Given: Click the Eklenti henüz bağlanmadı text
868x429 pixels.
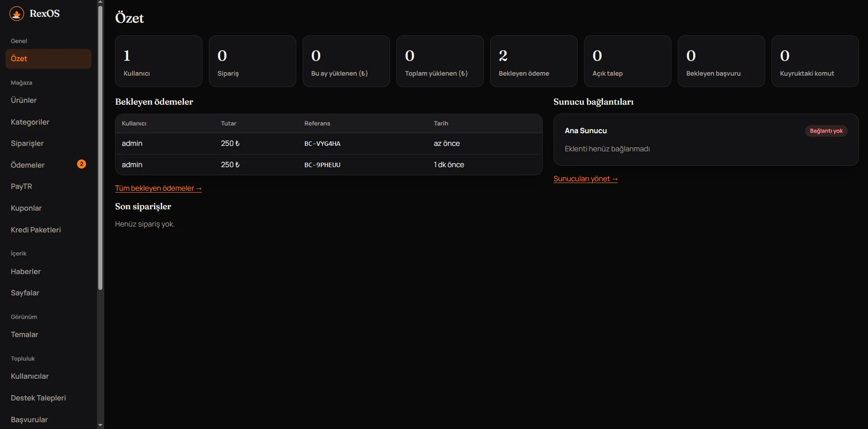Looking at the screenshot, I should click(x=607, y=149).
